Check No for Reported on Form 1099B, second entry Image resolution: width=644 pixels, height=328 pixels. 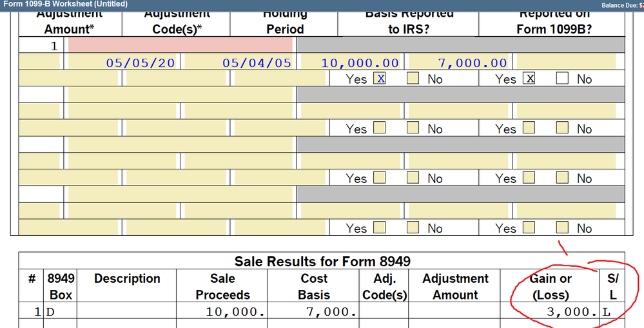(563, 128)
